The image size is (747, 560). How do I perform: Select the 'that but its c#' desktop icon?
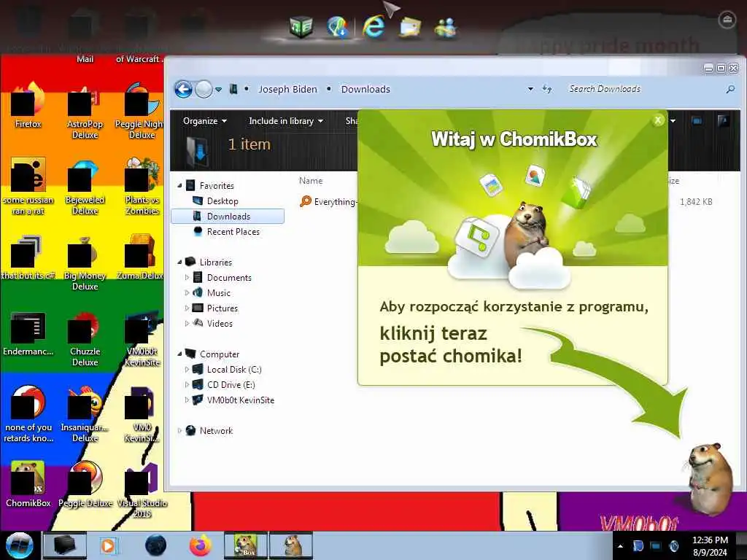[28, 257]
